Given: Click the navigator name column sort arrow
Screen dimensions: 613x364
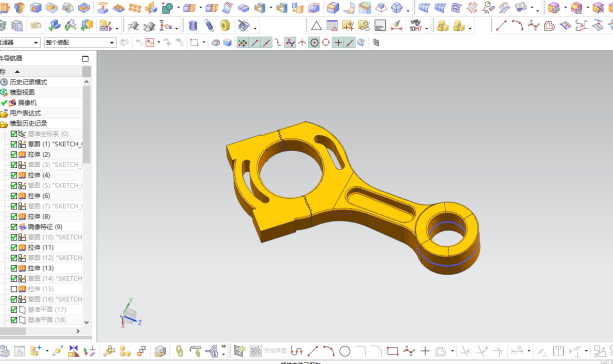Looking at the screenshot, I should [17, 72].
